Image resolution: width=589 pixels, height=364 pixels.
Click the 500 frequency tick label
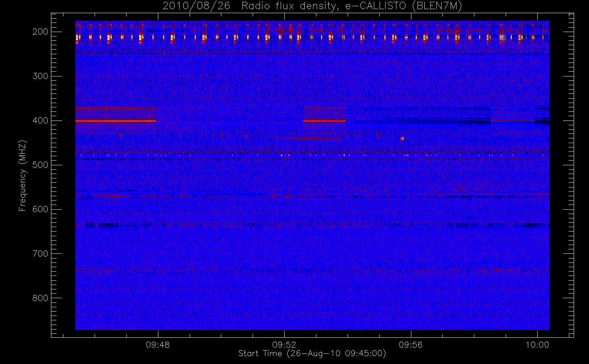(40, 165)
